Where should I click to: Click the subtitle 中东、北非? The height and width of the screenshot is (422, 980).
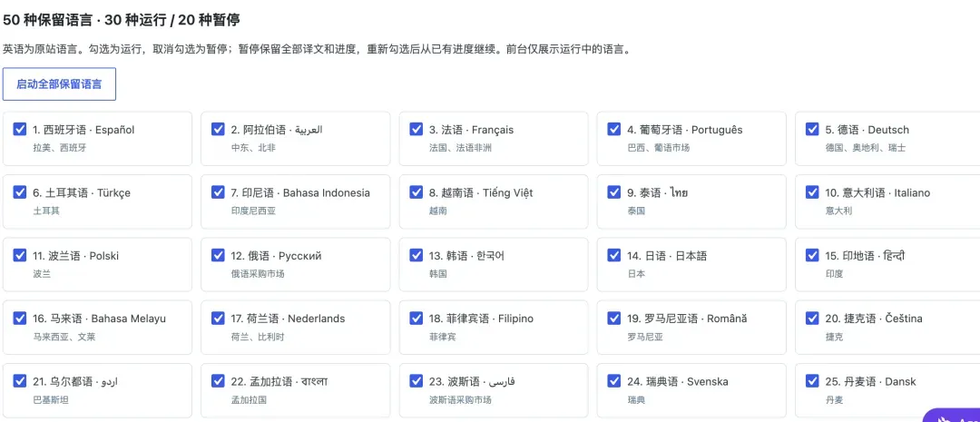[253, 148]
